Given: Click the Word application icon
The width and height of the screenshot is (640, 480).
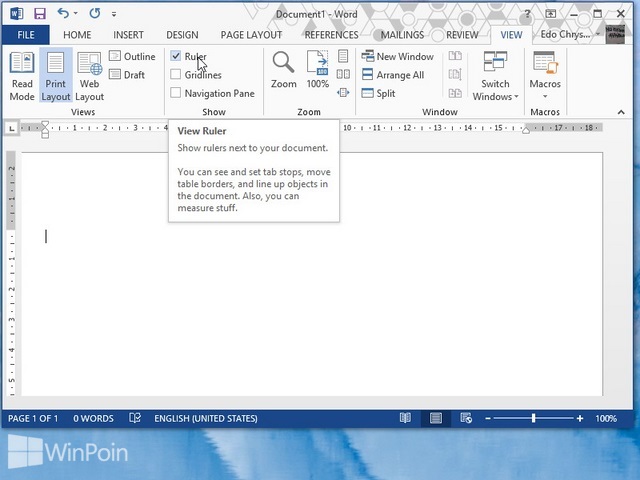Looking at the screenshot, I should pos(16,14).
